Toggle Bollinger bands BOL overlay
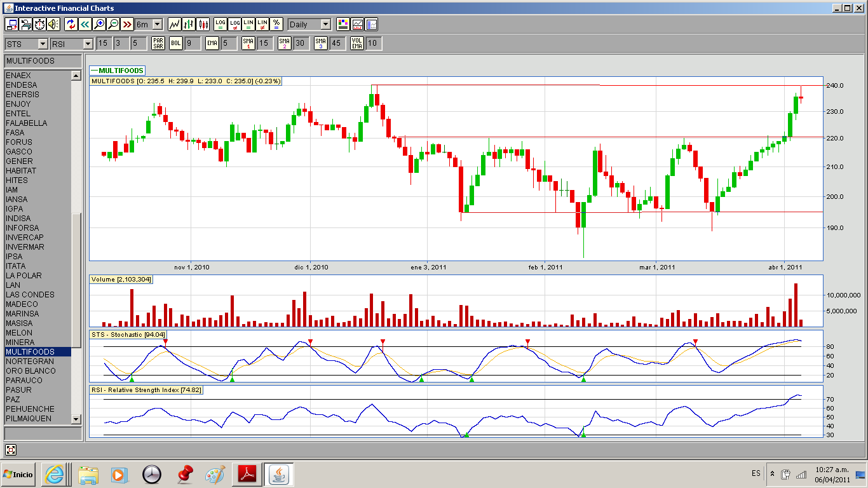The height and width of the screenshot is (488, 868). tap(175, 43)
